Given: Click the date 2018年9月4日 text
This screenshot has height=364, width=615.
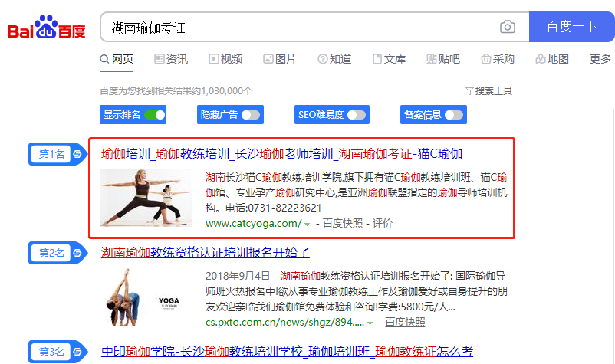Looking at the screenshot, I should pos(238,276).
